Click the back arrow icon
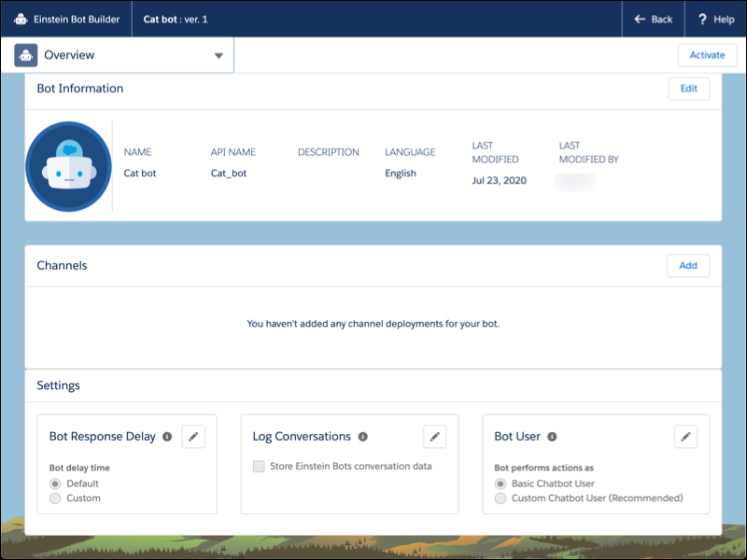This screenshot has height=560, width=747. tap(640, 19)
